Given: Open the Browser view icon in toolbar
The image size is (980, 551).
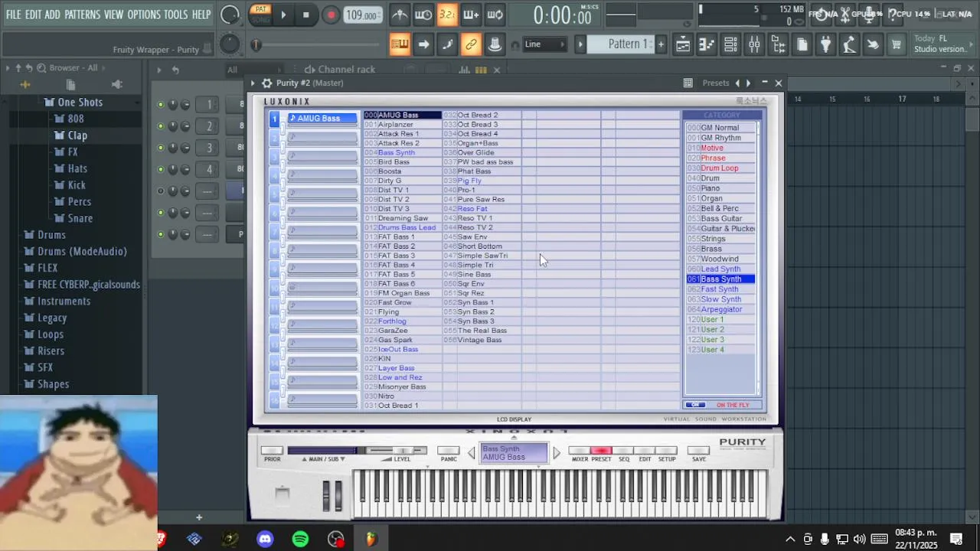Looking at the screenshot, I should pos(778,44).
